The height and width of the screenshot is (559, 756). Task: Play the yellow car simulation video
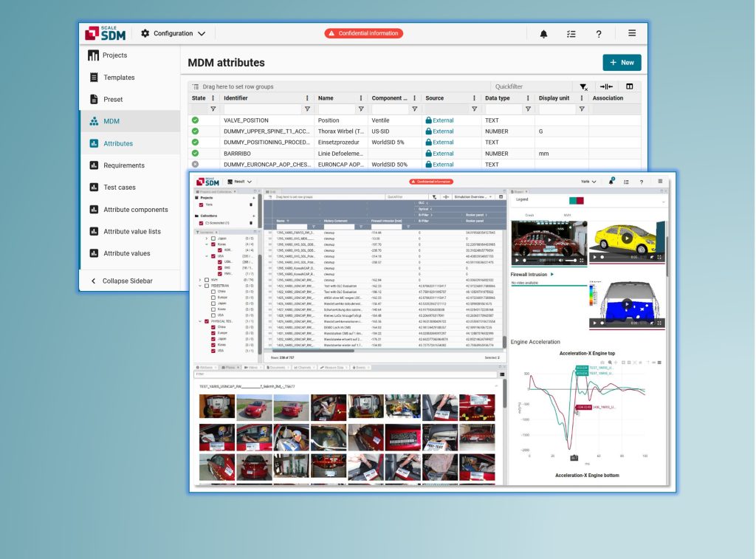627,239
